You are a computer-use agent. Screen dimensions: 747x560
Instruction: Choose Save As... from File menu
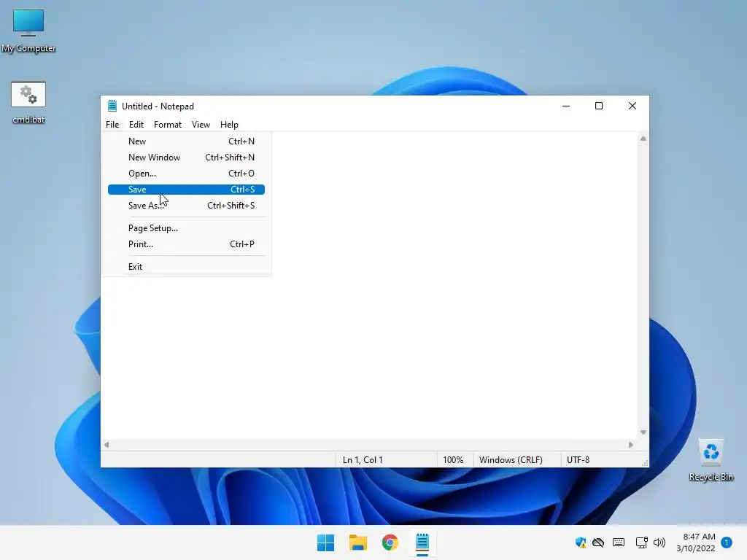[186, 206]
